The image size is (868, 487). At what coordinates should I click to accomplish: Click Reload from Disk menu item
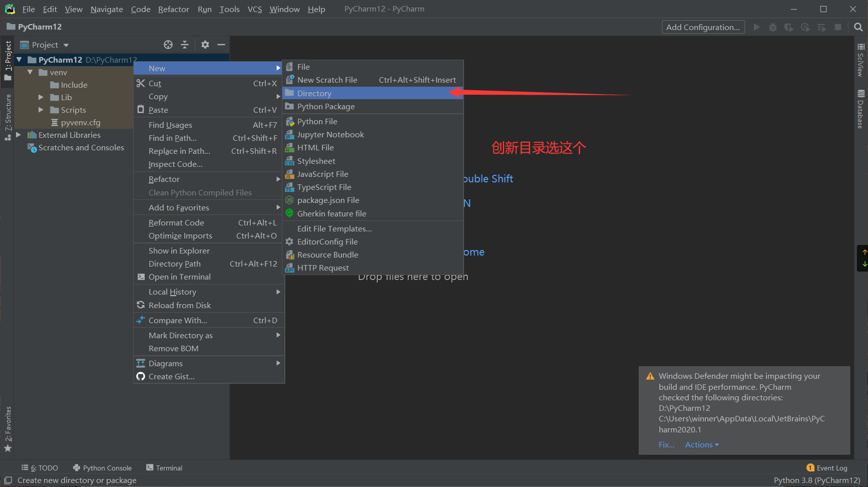tap(209, 306)
